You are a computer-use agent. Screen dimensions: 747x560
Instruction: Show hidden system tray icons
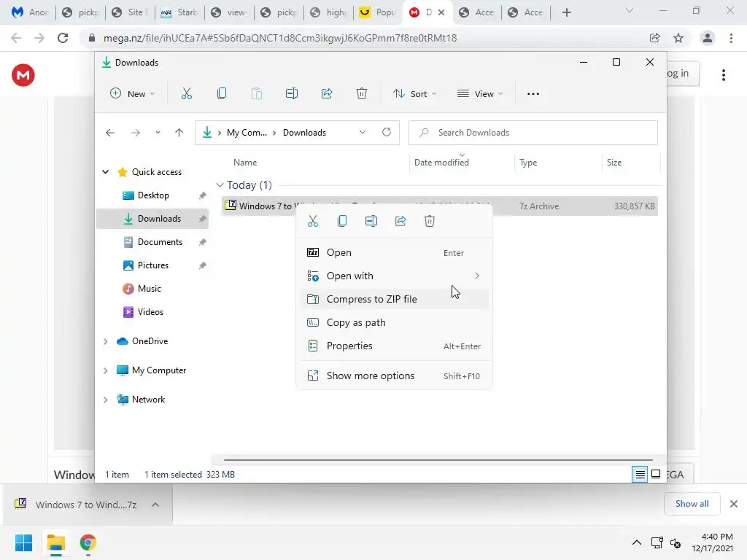tap(636, 542)
